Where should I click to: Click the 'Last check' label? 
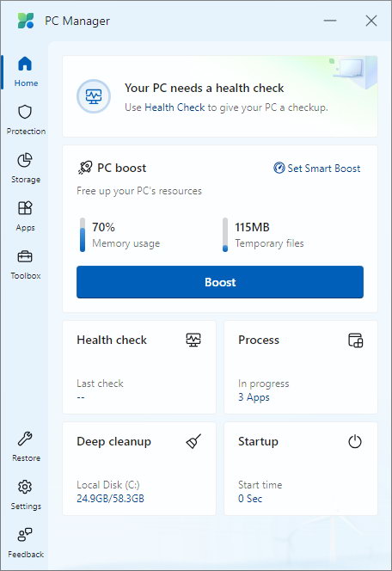point(100,383)
